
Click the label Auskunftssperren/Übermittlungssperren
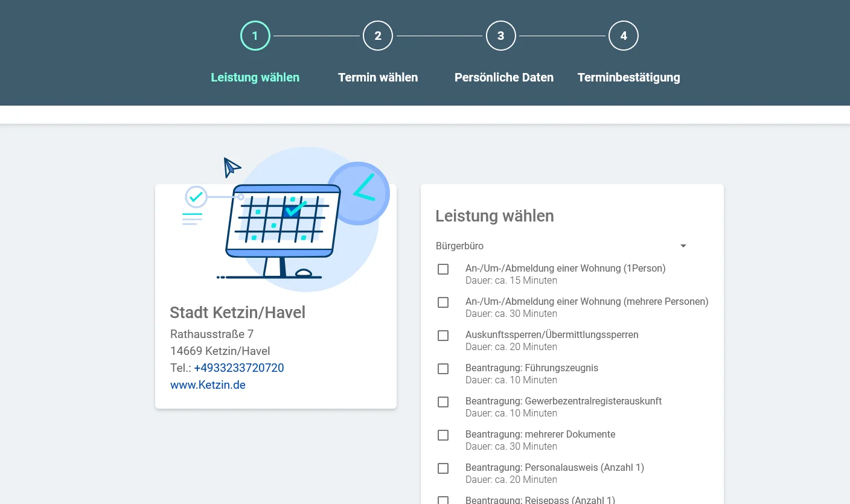pos(552,334)
